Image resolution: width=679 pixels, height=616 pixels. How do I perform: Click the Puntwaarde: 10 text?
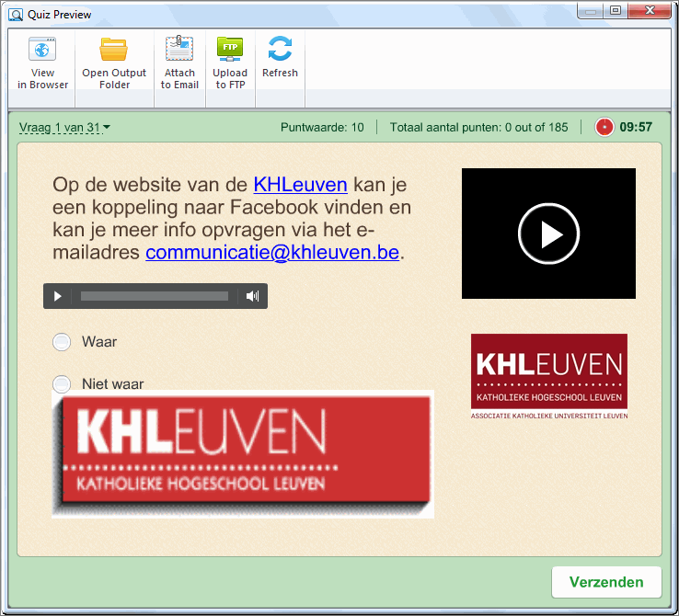322,128
